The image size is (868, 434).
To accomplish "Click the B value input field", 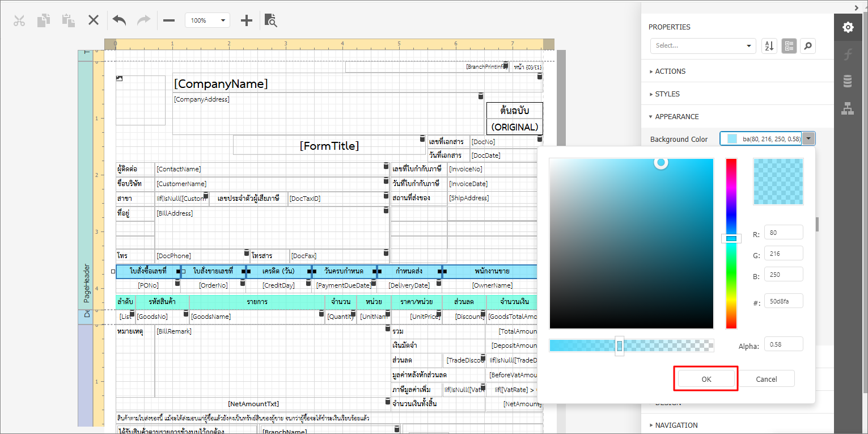I will click(784, 275).
